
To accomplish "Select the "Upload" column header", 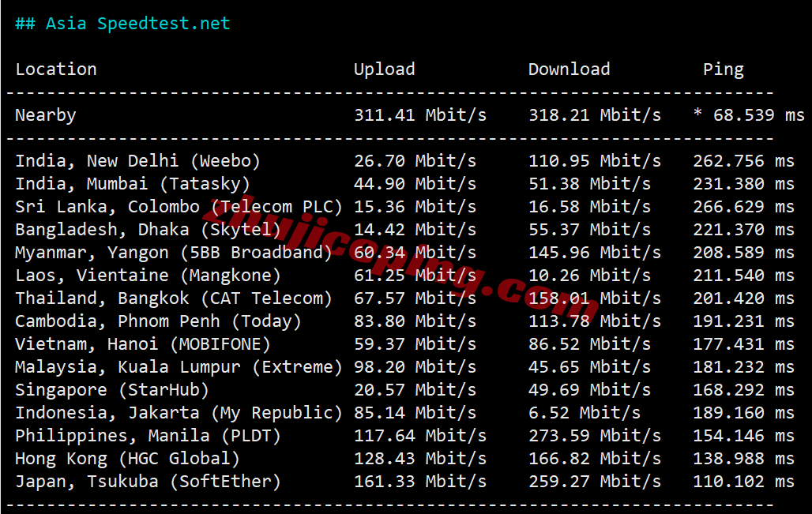I will click(x=384, y=70).
